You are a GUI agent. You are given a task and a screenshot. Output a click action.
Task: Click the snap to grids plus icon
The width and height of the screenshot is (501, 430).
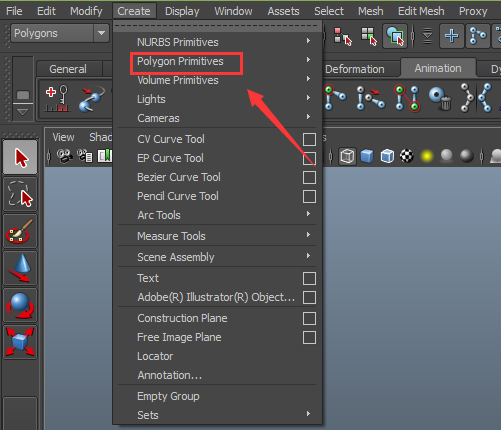click(x=452, y=36)
